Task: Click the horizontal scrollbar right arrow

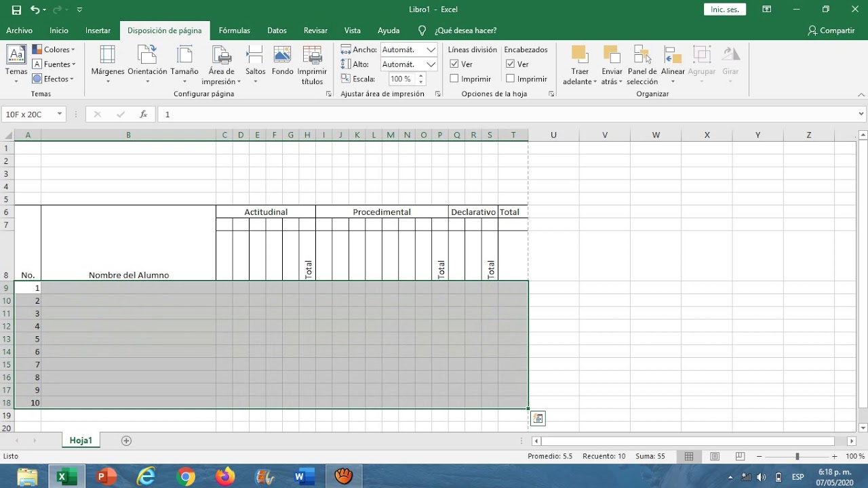Action: (x=850, y=441)
